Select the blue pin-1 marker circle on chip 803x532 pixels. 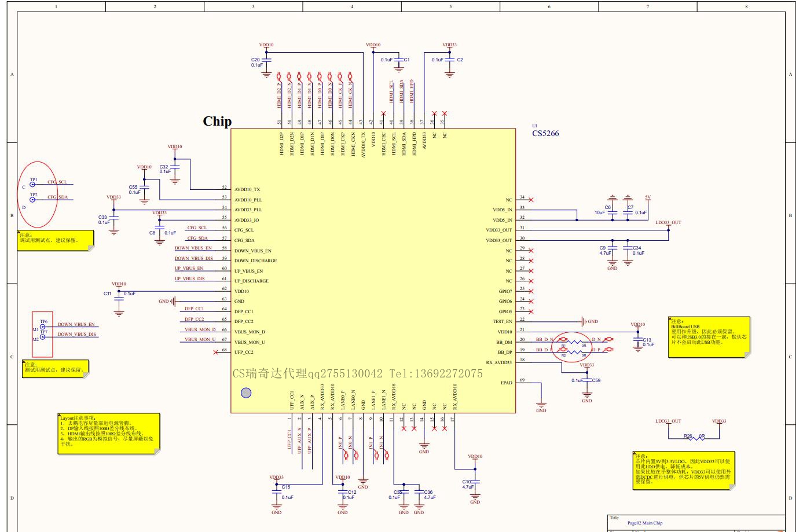[246, 392]
